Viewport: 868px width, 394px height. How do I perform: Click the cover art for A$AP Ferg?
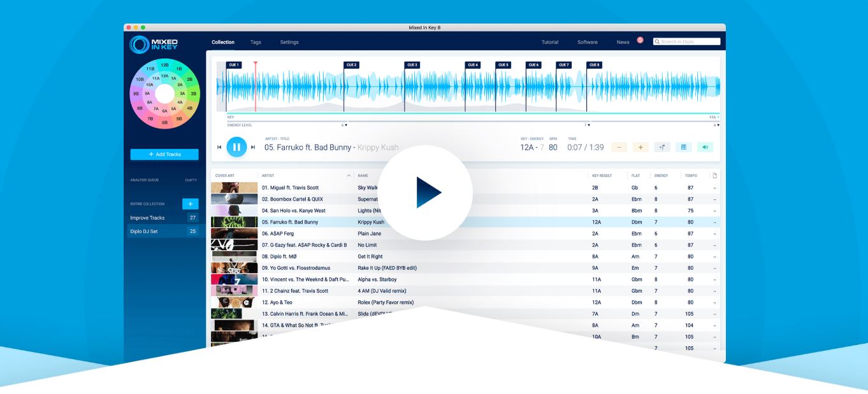coord(235,234)
